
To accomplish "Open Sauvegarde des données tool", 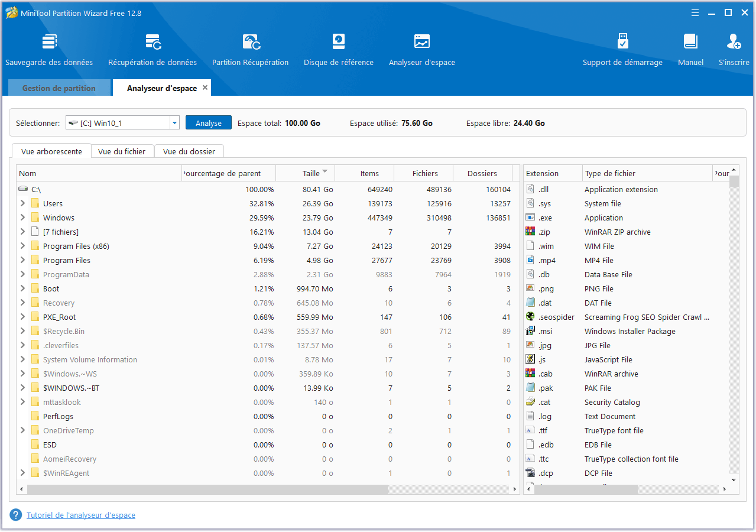I will click(49, 43).
